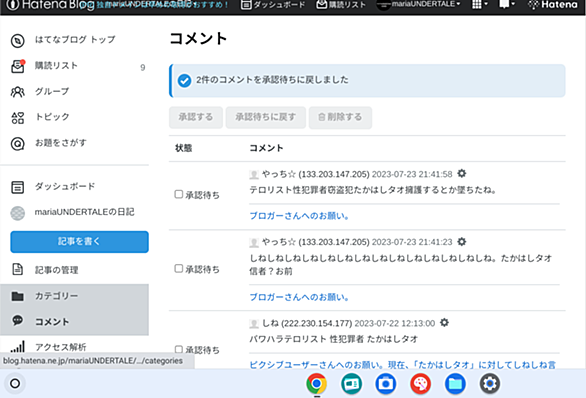Click the 記事の管理 sidebar text
The height and width of the screenshot is (398, 586).
point(56,270)
